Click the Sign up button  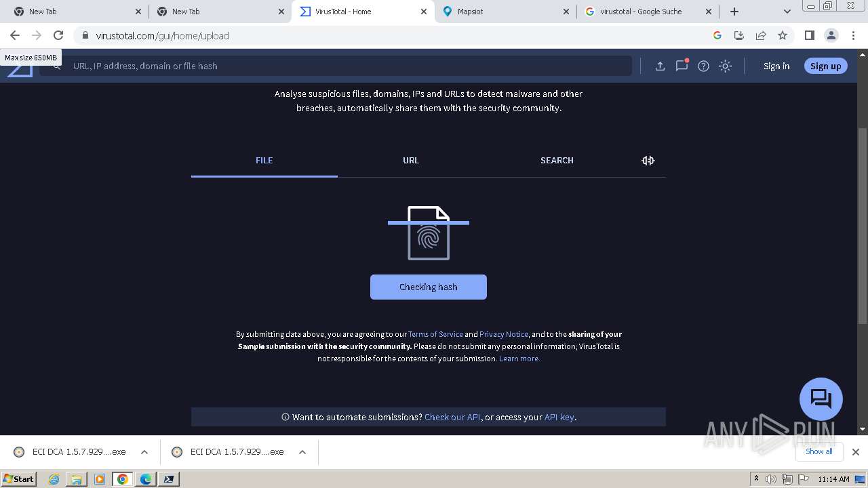tap(825, 66)
